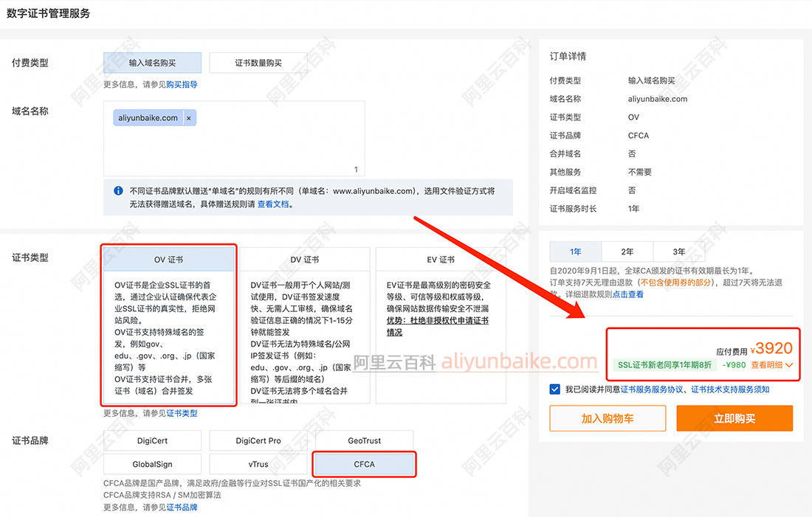
Task: Select 输入域名购买 payment type
Action: click(x=152, y=63)
